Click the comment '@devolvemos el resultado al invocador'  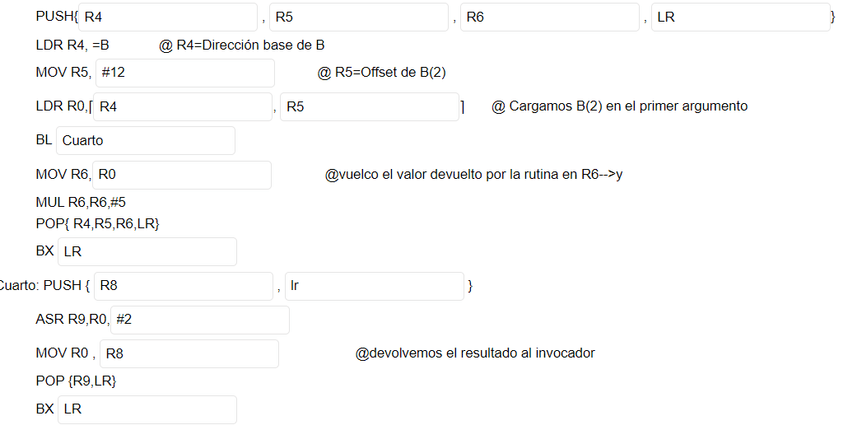475,353
